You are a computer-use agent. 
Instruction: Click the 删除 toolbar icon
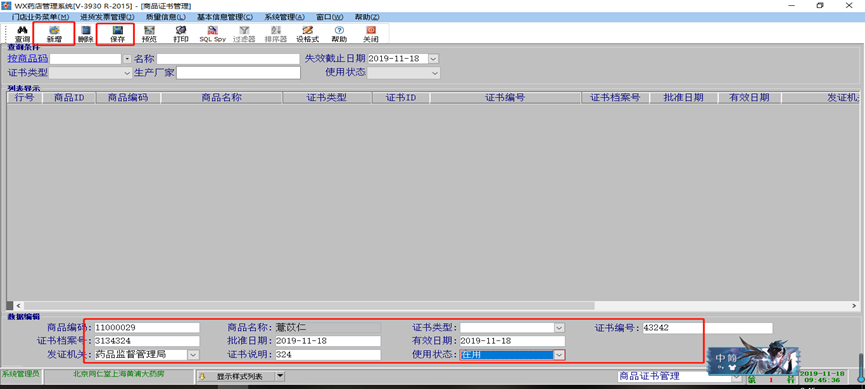click(86, 34)
